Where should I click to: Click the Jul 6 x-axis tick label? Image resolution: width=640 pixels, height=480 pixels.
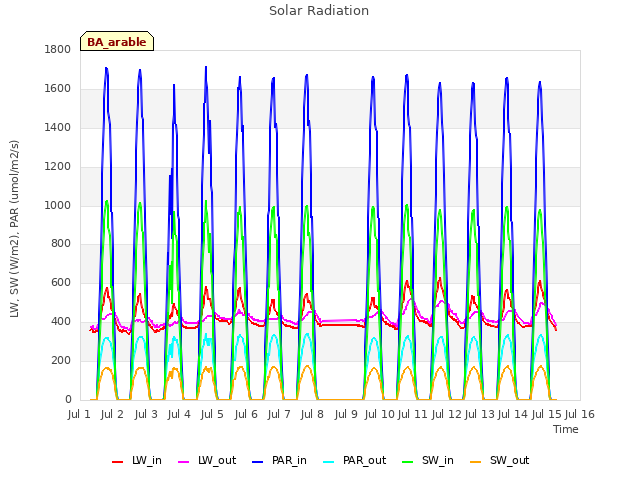(246, 414)
